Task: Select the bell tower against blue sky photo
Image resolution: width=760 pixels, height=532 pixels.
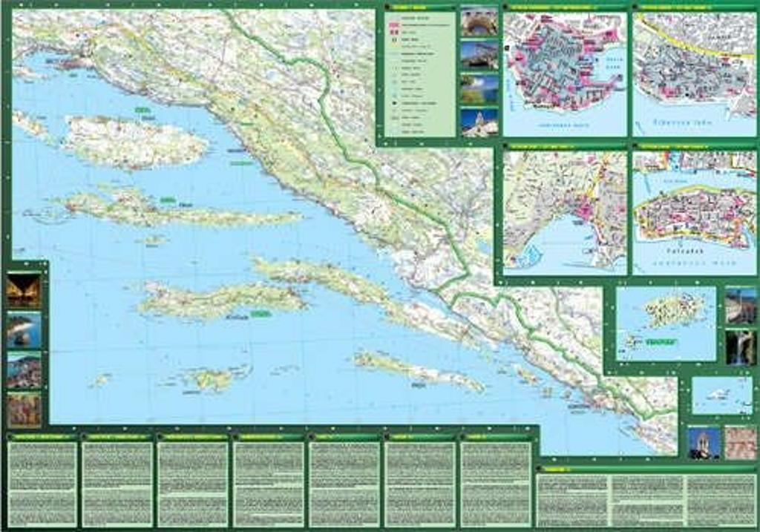Action: coord(703,442)
